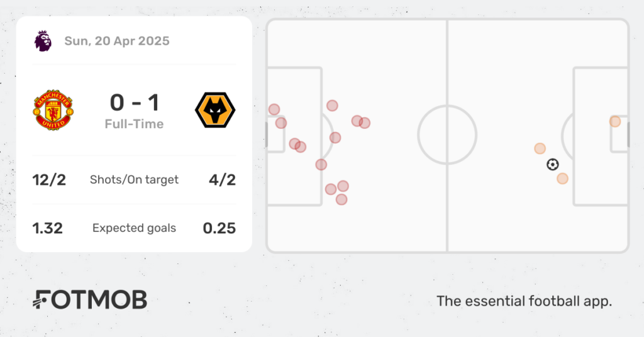Click the Full-Time status label
Screen dimensions: 644x337
[x=134, y=124]
